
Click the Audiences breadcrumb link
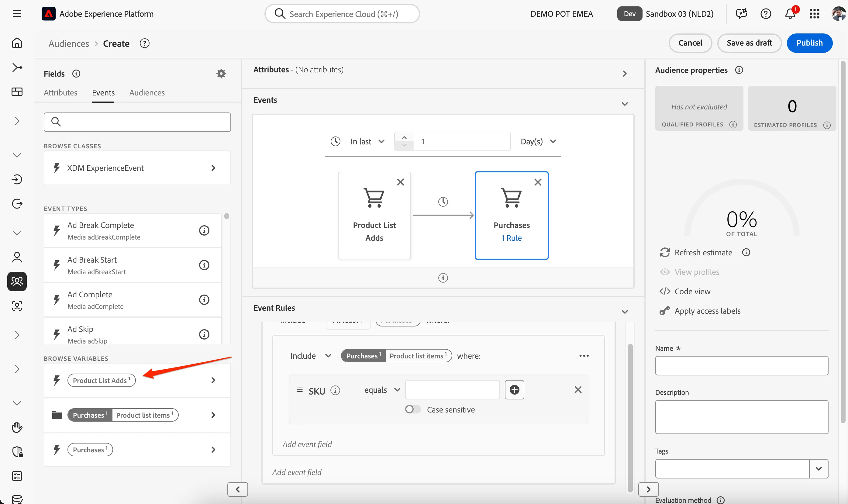click(x=69, y=43)
